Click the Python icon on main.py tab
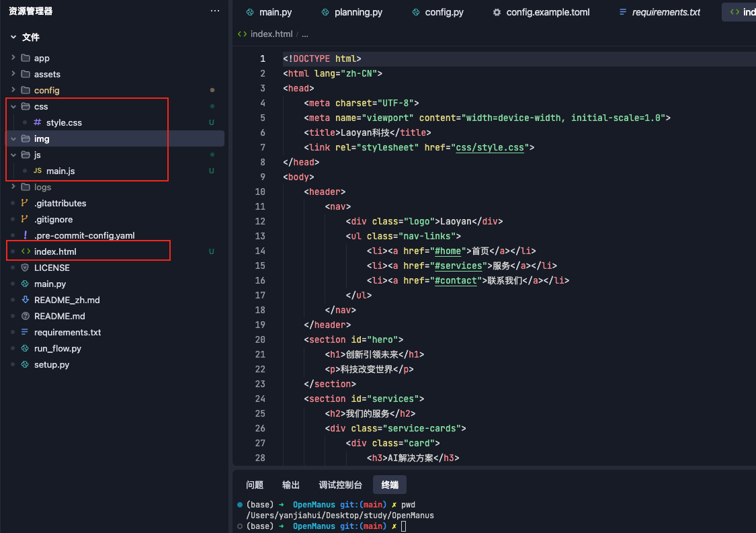 coord(250,12)
